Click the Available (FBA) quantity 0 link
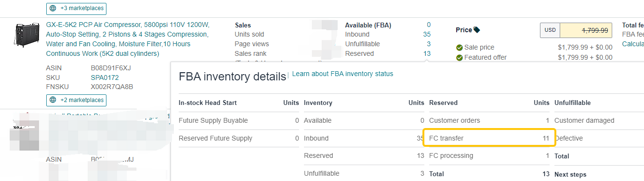Viewport: 644px width, 181px height. pos(429,25)
